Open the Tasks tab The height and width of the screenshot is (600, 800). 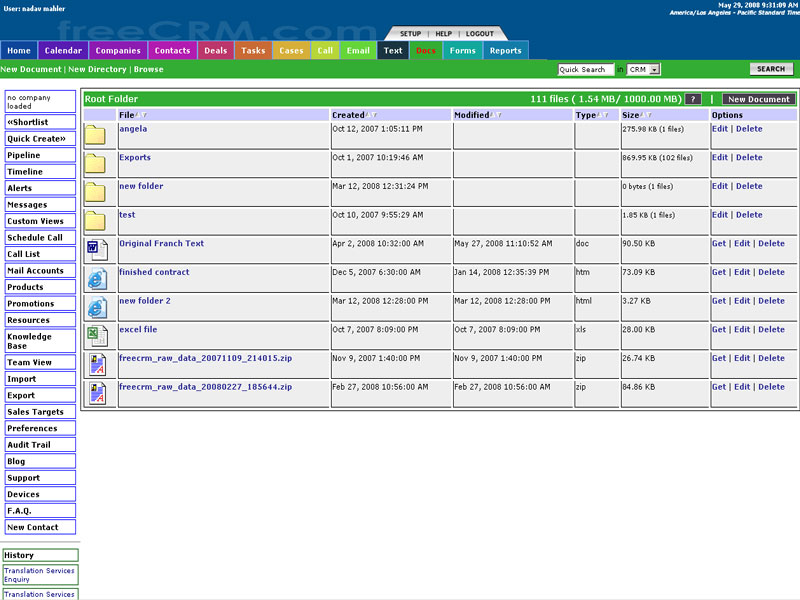pos(254,51)
